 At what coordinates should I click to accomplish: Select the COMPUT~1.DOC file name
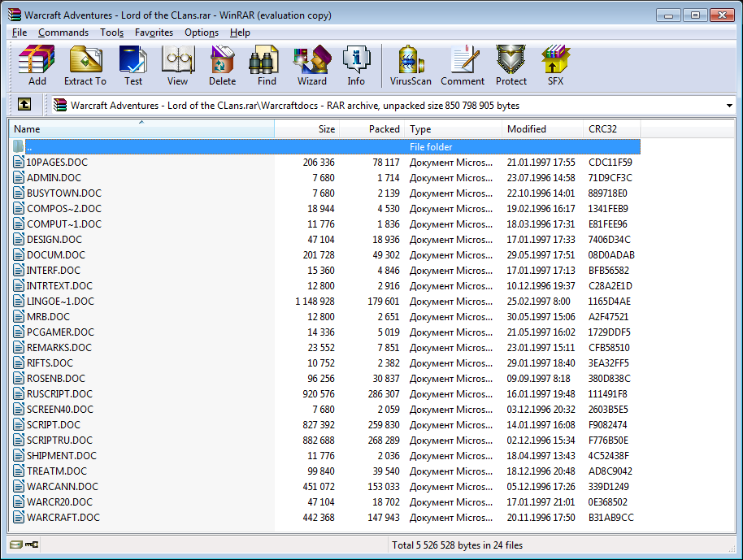64,224
